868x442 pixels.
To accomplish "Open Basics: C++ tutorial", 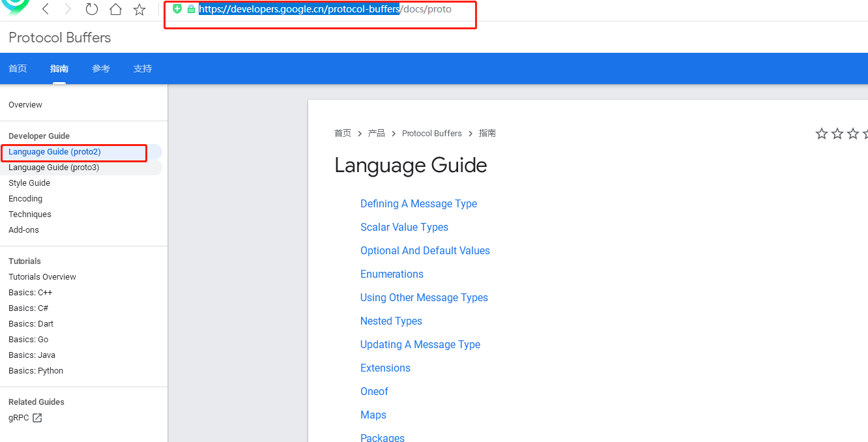I will pos(31,293).
